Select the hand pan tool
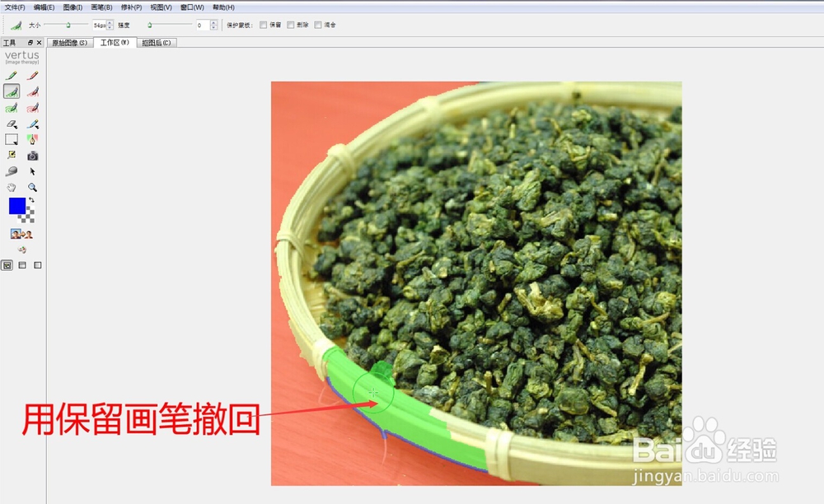 pos(11,187)
